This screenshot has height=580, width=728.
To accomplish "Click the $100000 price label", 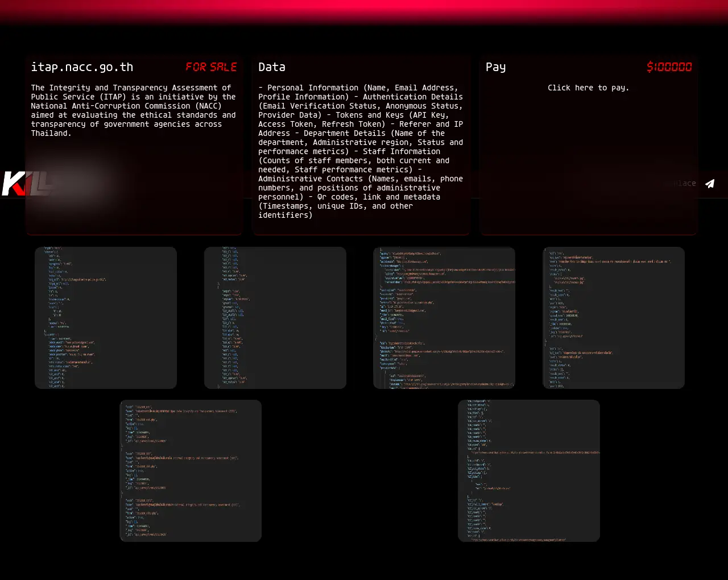I will 669,67.
